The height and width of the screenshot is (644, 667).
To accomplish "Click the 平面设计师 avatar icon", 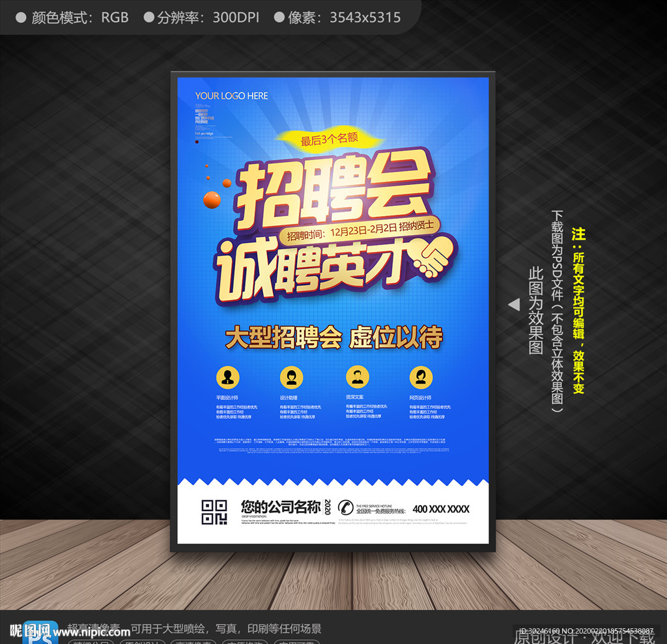I will coord(227,377).
